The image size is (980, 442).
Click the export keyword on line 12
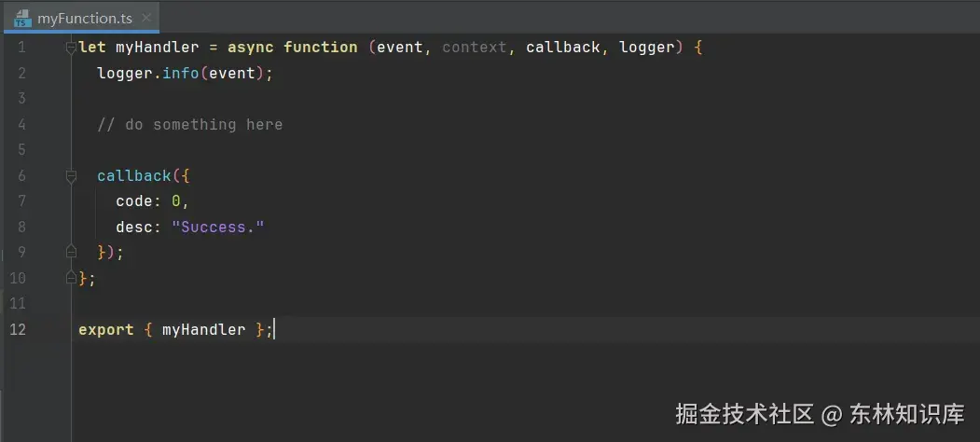tap(106, 329)
